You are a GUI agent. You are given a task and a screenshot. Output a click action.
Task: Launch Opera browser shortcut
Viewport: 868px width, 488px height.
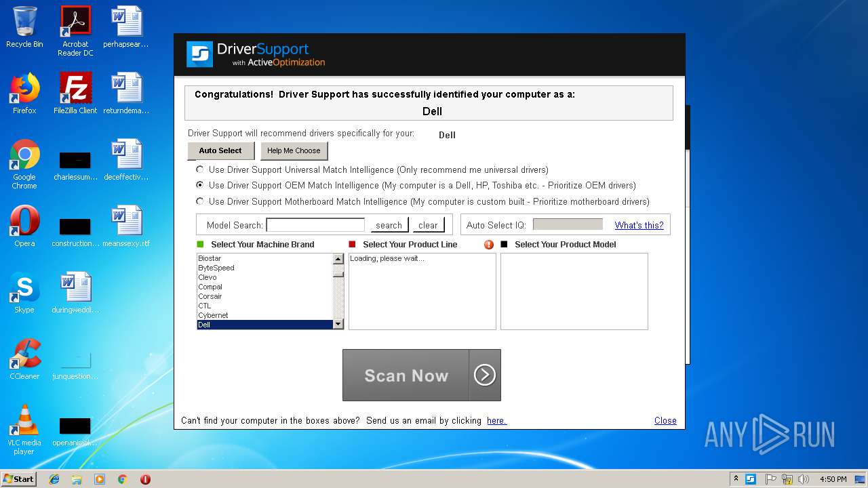(x=24, y=226)
